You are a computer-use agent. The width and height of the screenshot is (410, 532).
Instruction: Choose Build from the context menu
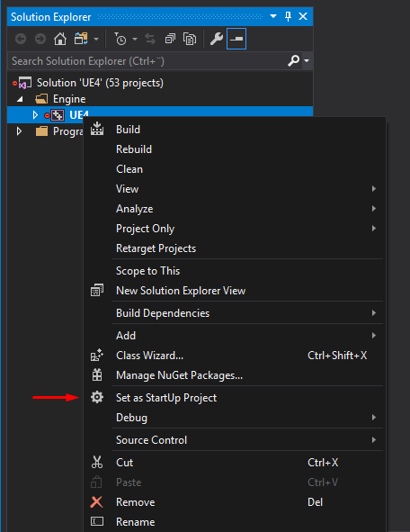(x=128, y=130)
